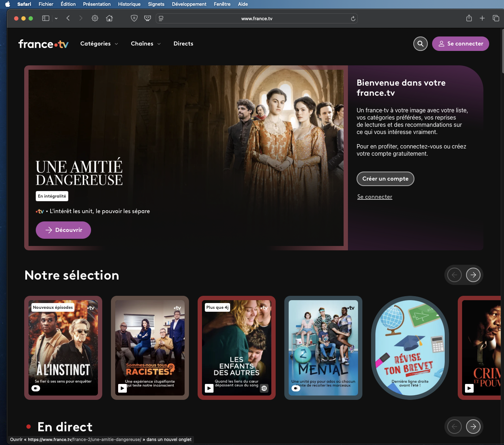Expand the Chaînes dropdown

[x=146, y=44]
